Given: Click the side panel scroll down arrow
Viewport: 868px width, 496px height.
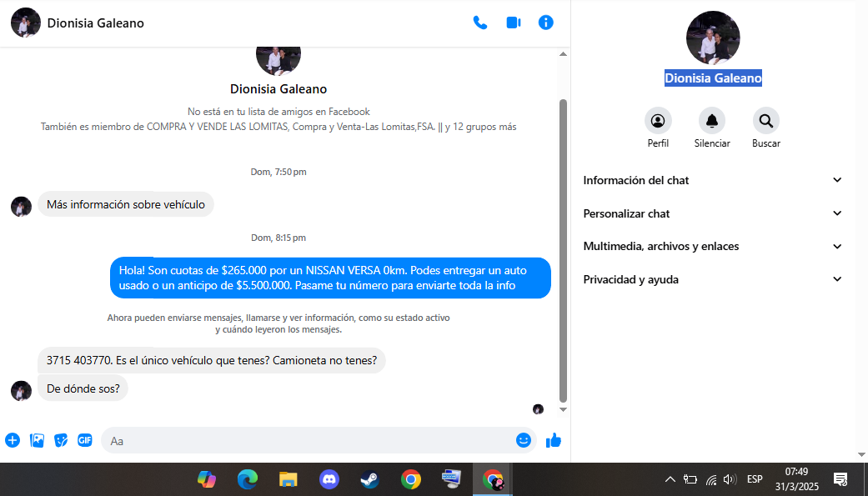Looking at the screenshot, I should click(861, 455).
